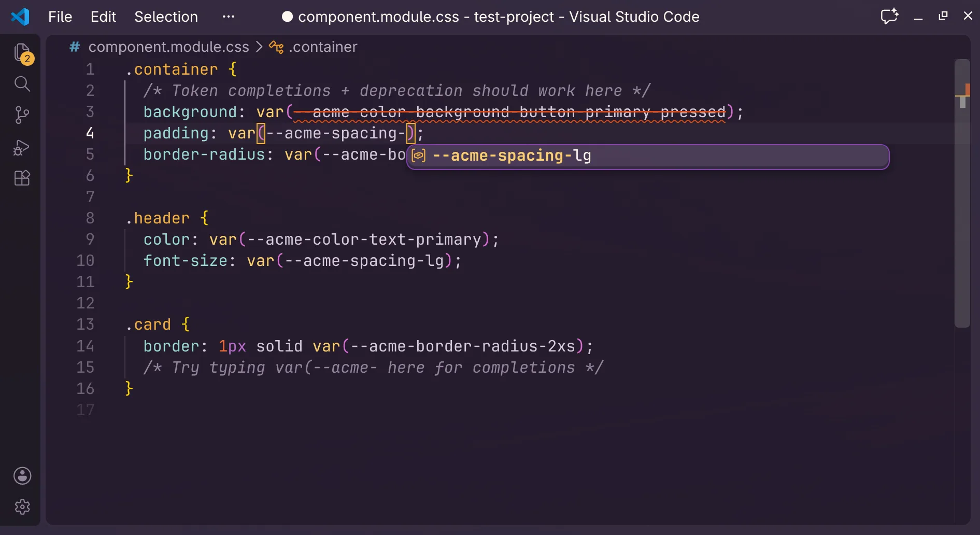The image size is (980, 535).
Task: Maximize the VS Code window
Action: [943, 16]
